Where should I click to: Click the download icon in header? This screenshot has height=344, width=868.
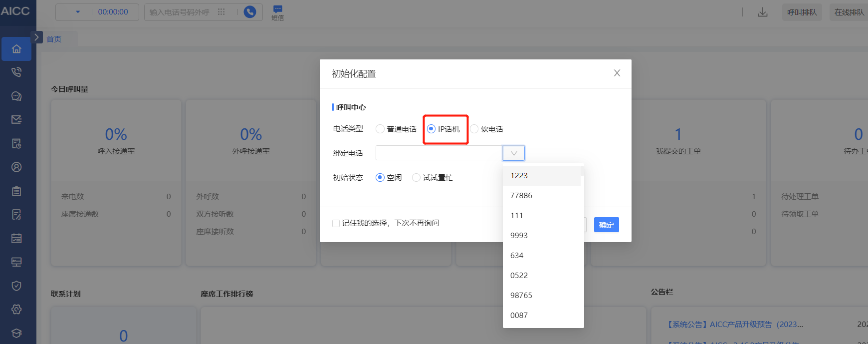tap(763, 12)
